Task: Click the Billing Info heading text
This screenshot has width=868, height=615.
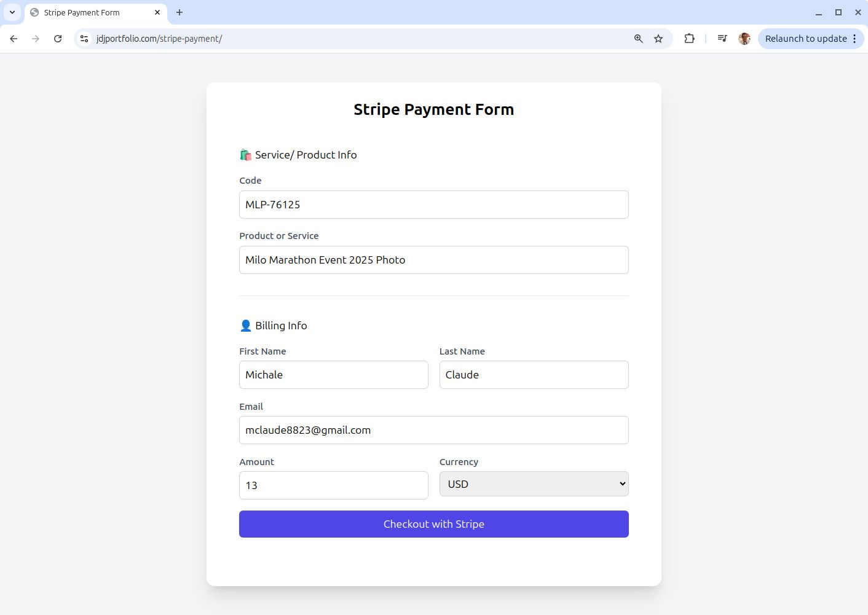Action: (281, 326)
